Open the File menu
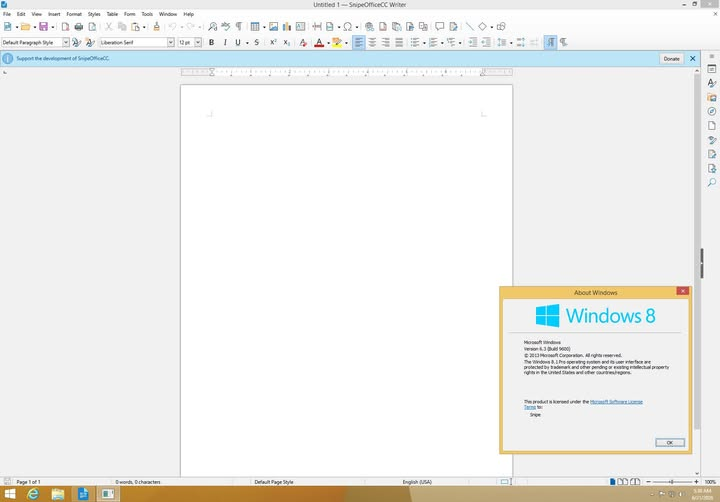Screen dimensions: 720x502 coord(7,14)
